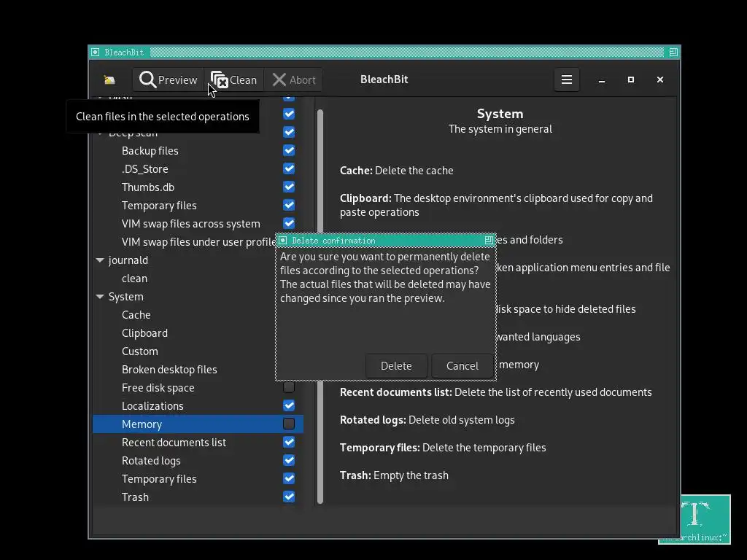Open the hamburger menu in BleachBit header
This screenshot has height=560, width=747.
pos(566,79)
